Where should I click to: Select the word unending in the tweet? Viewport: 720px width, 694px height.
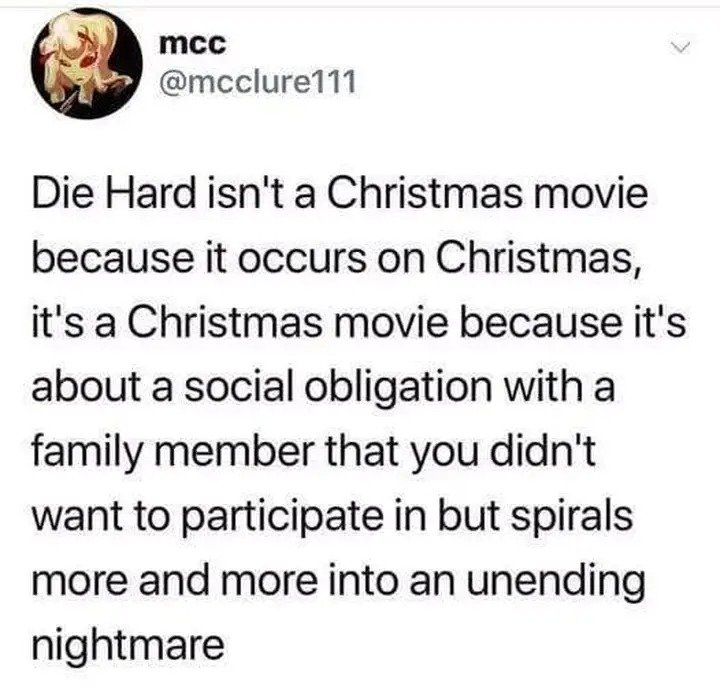(x=554, y=581)
